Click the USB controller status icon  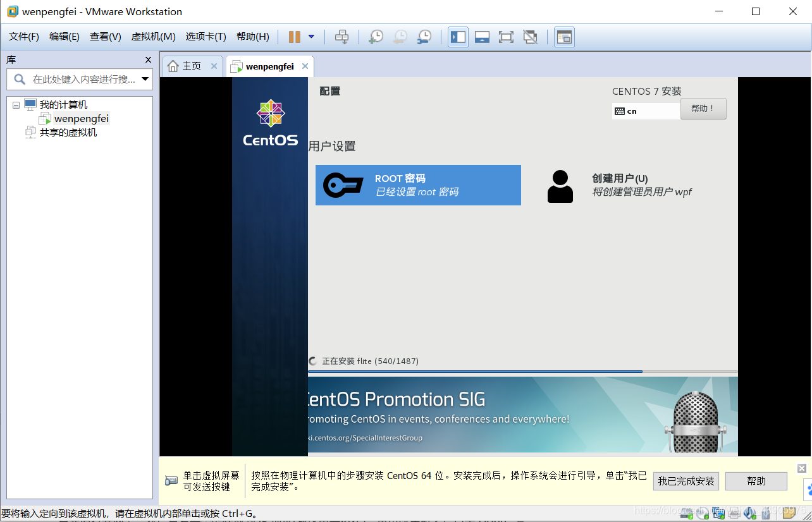tap(765, 513)
